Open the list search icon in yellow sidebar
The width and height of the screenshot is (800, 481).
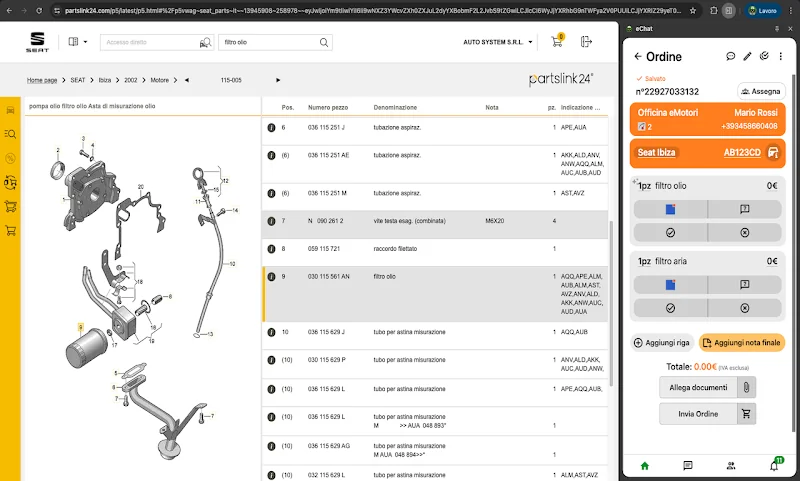pos(10,134)
